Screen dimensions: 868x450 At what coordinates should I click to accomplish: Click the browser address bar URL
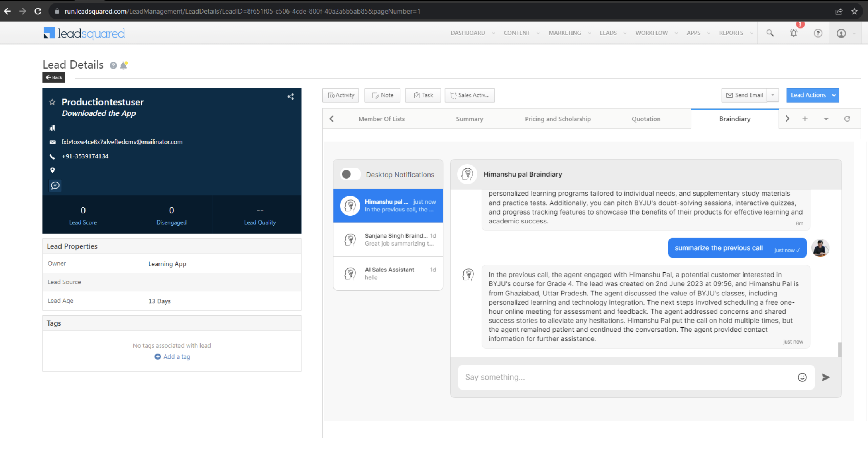coord(242,11)
